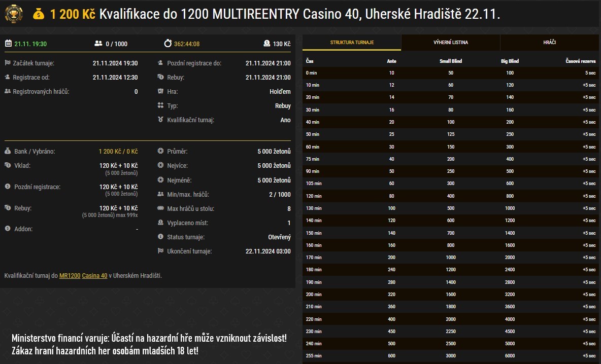Click the 362:44:08 countdown timer
Viewport: 601px width, 364px height.
tap(187, 44)
